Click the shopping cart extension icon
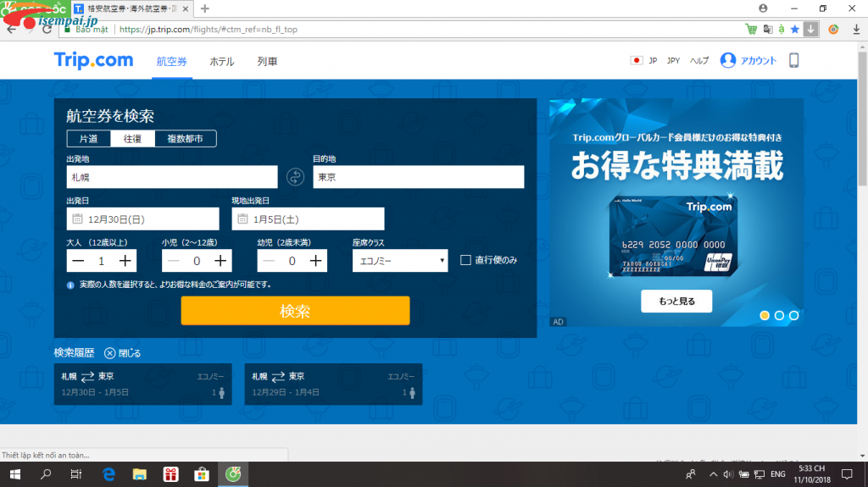 751,30
